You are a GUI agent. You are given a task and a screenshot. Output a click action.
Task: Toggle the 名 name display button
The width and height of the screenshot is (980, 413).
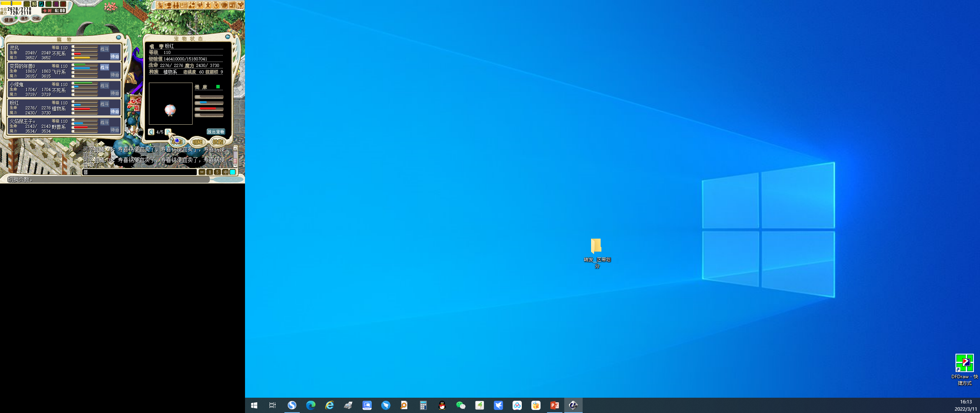(49, 4)
